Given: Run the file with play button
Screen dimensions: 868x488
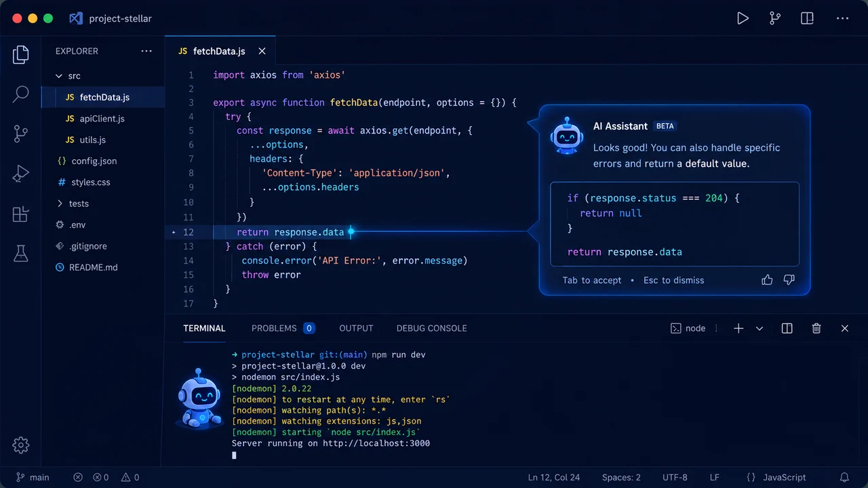Looking at the screenshot, I should 743,18.
